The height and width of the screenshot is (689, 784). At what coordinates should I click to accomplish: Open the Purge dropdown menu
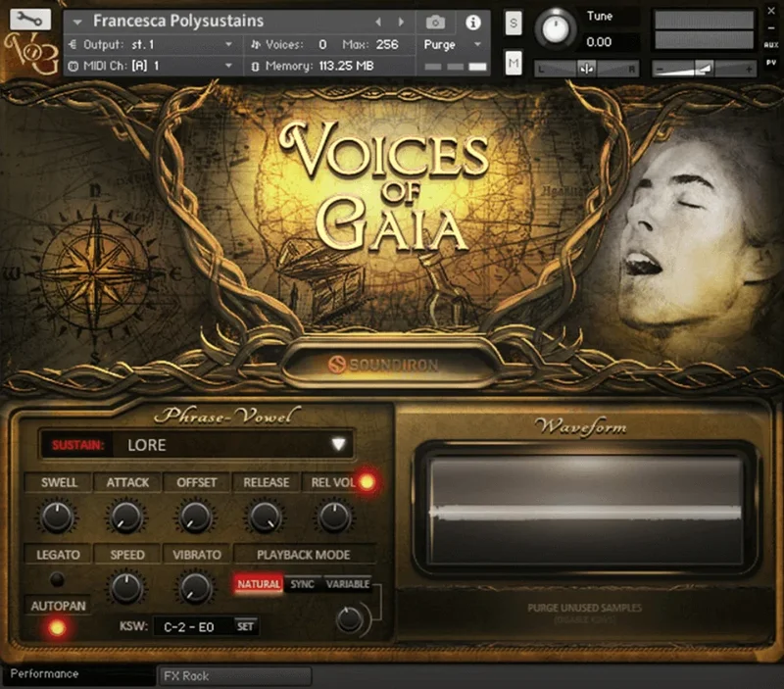coord(453,44)
